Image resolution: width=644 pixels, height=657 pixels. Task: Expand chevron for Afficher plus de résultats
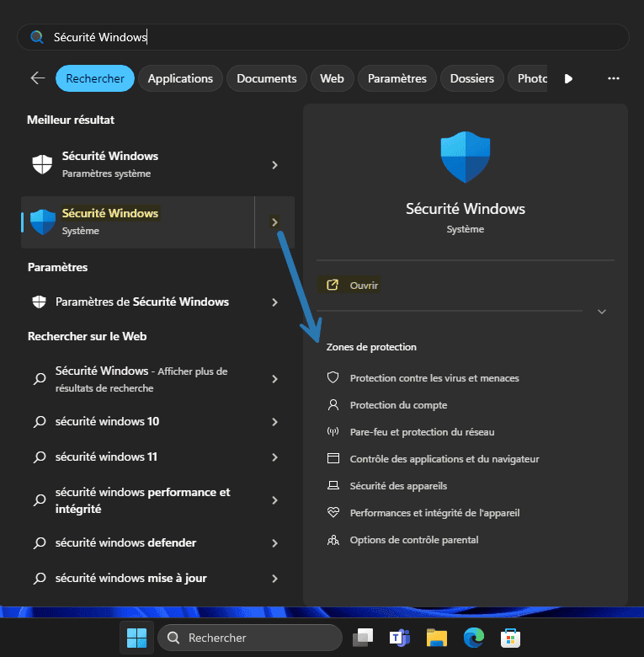(274, 379)
